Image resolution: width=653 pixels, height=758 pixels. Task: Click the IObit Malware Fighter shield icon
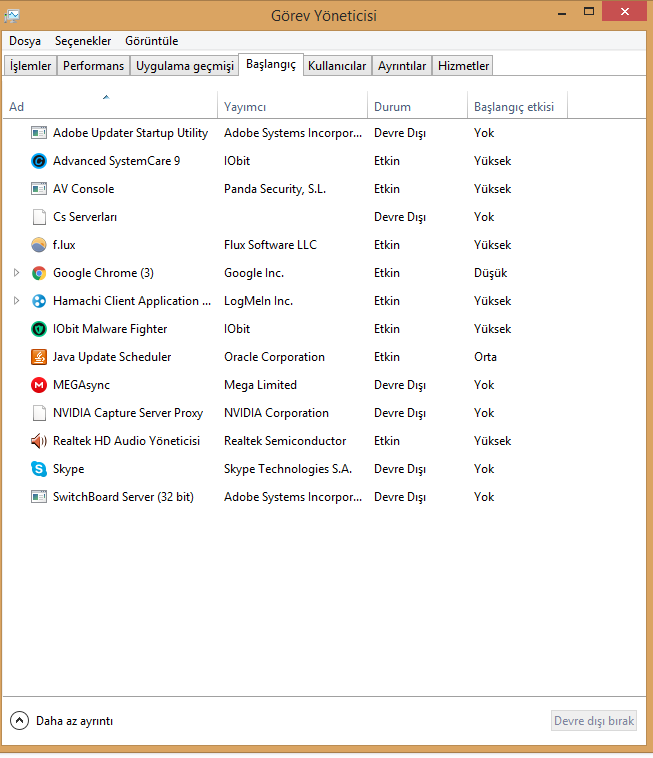tap(39, 329)
